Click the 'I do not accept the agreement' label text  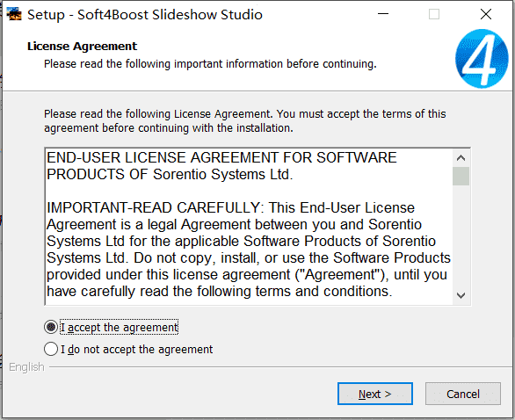[x=136, y=350]
